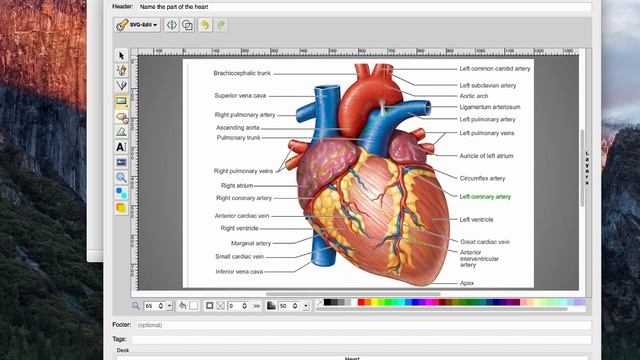Select the light pink palette swatch
Screen dimensions: 640x360
[x=524, y=302]
